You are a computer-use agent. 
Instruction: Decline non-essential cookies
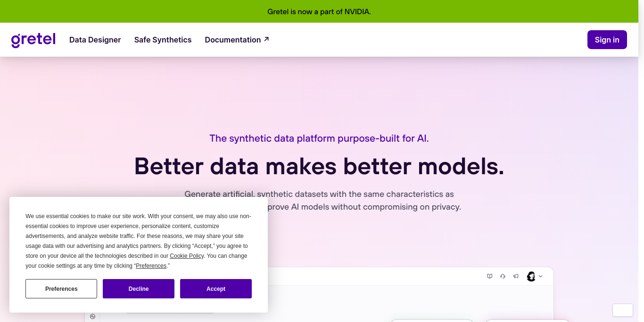[139, 288]
